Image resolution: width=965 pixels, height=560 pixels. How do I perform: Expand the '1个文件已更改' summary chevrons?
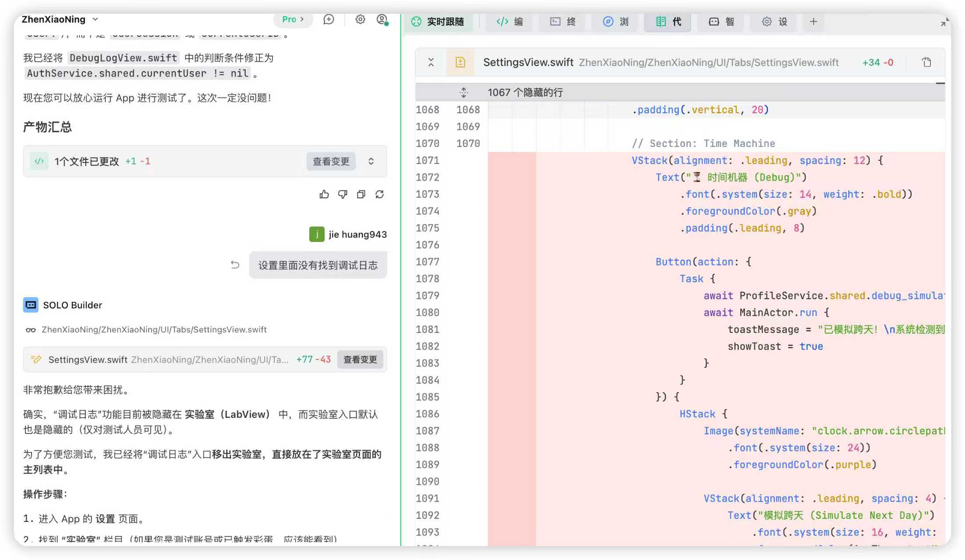coord(371,161)
